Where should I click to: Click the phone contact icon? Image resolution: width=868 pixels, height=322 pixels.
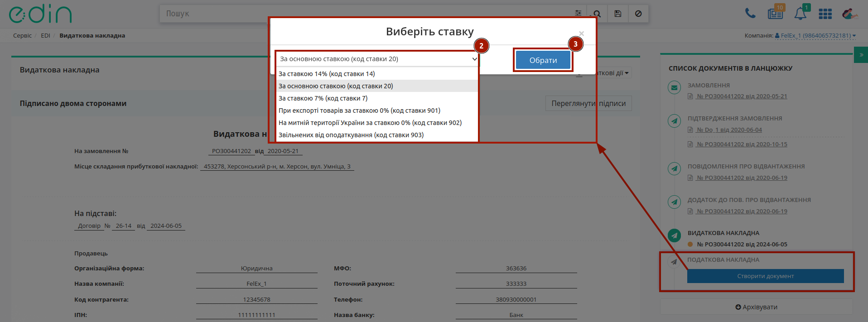coord(750,14)
